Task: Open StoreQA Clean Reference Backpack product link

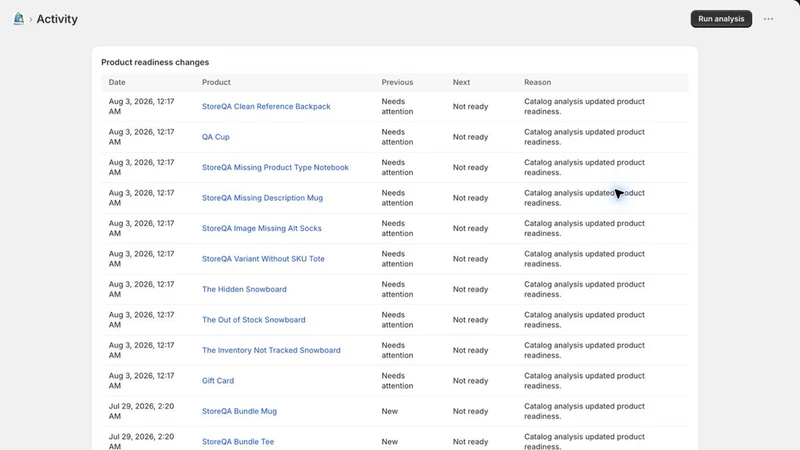Action: pos(266,107)
